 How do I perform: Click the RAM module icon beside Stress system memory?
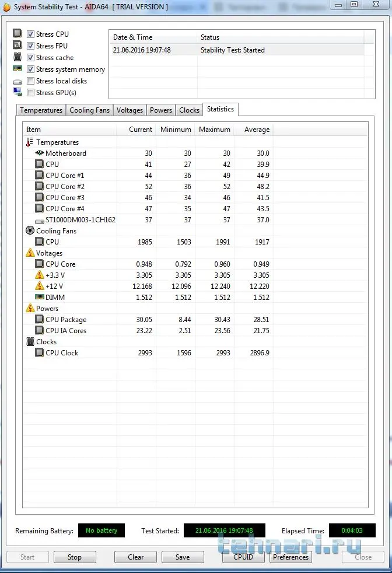click(17, 68)
